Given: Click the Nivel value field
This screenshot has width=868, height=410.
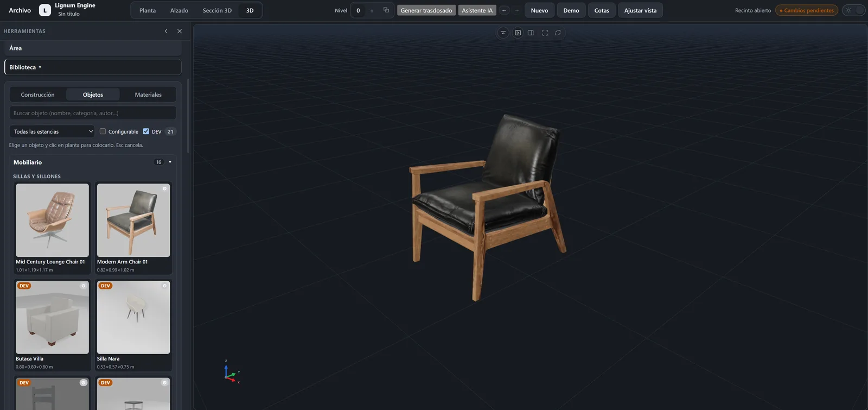Looking at the screenshot, I should (x=358, y=10).
